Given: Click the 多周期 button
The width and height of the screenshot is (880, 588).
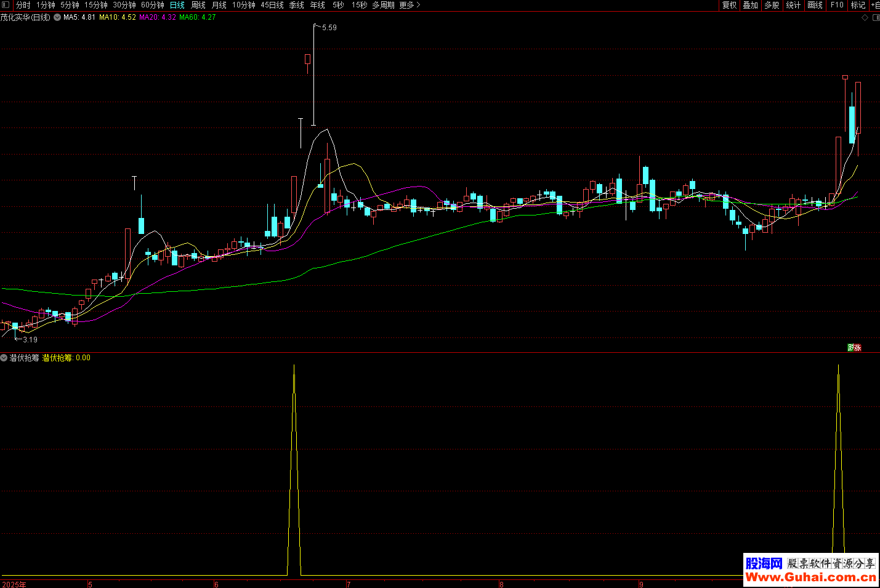Looking at the screenshot, I should pos(383,5).
